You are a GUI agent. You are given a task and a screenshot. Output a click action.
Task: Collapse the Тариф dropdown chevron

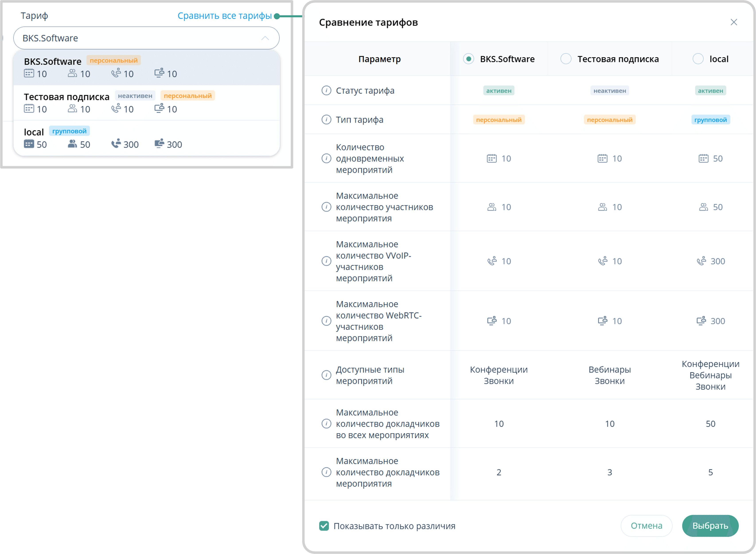click(265, 38)
